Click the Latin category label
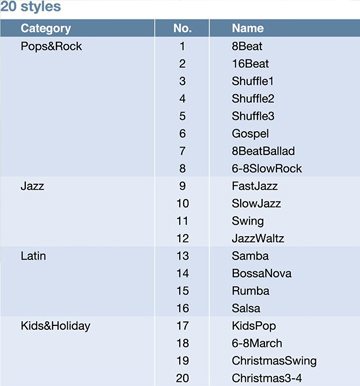Screen dimensions: 360x386 [33, 256]
